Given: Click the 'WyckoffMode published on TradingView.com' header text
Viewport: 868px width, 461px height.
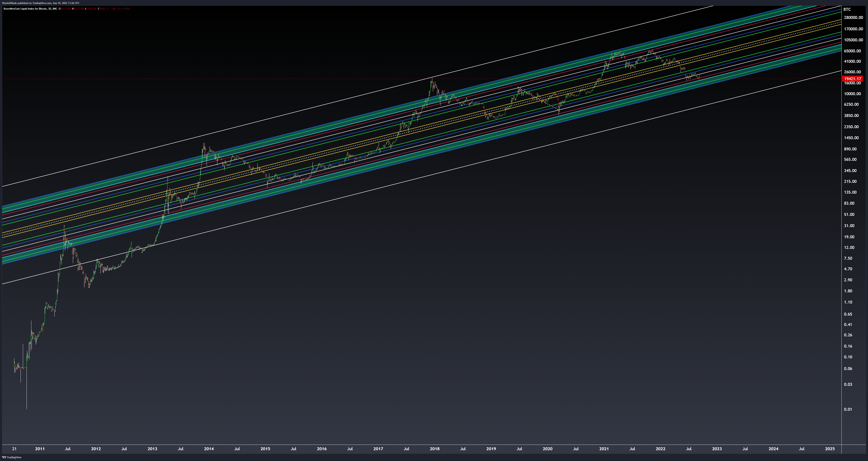Looking at the screenshot, I should click(x=27, y=3).
